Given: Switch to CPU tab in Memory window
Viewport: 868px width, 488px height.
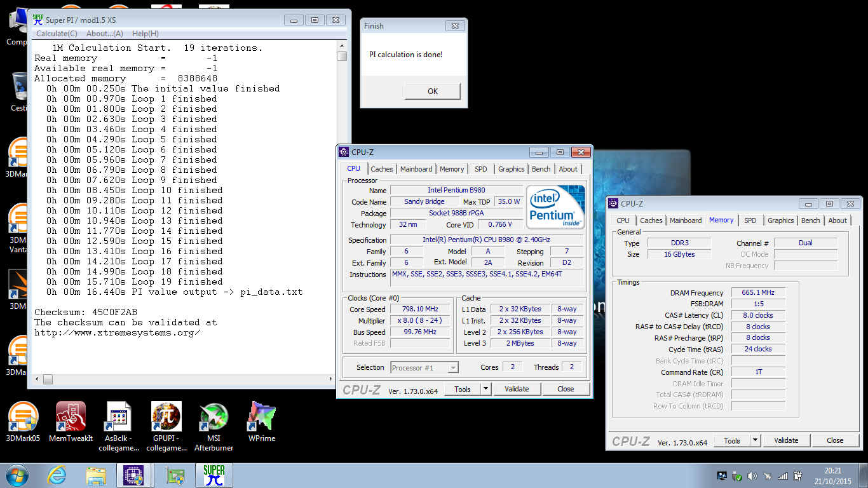Looking at the screenshot, I should point(623,220).
